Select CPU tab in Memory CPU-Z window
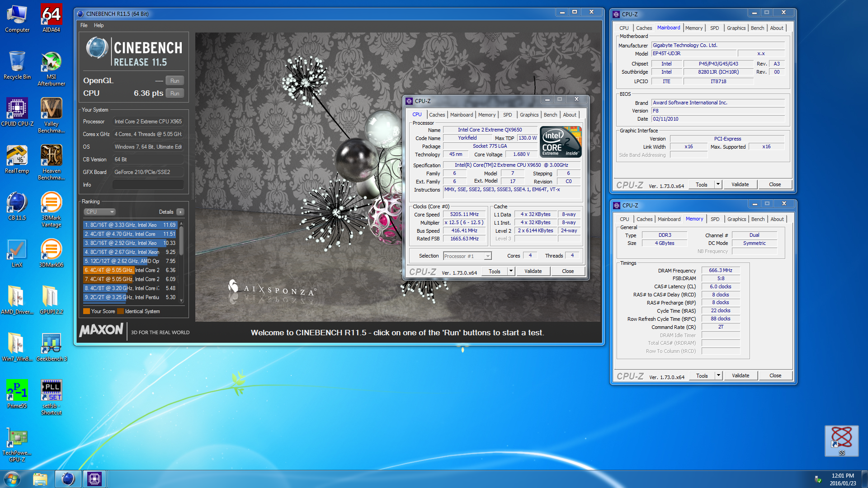This screenshot has width=868, height=488. 625,219
